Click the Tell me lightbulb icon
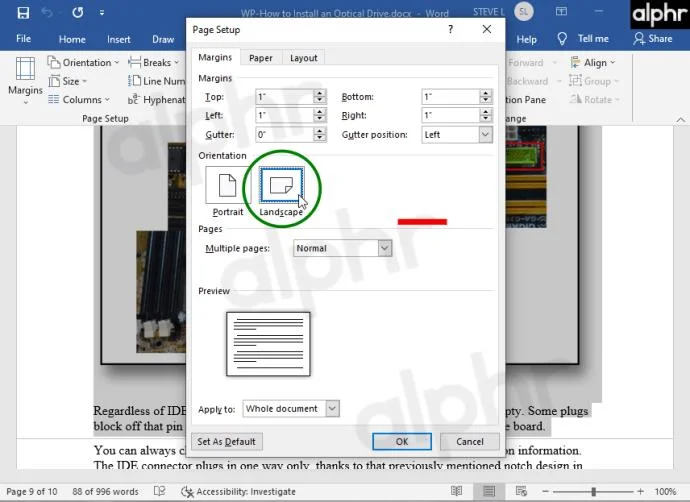 [x=562, y=39]
